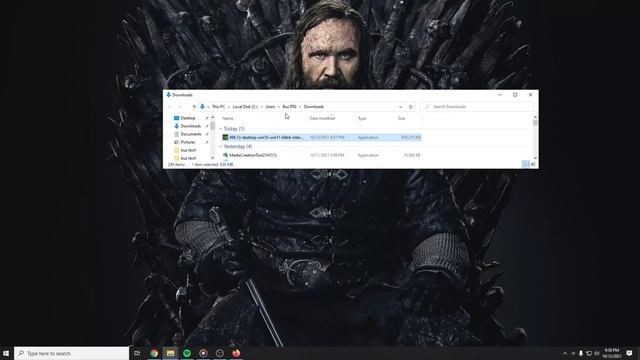Click the taskbar search box
Screen dimensions: 640x360
tap(72, 353)
